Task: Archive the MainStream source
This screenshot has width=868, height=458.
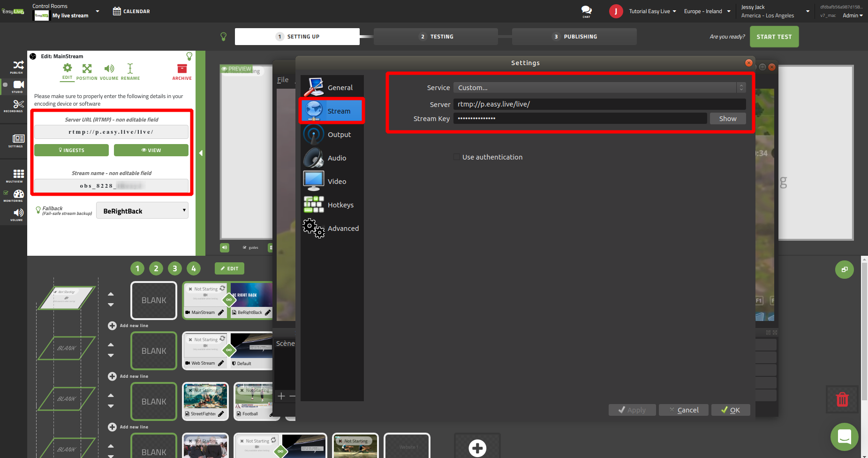Action: pyautogui.click(x=182, y=72)
